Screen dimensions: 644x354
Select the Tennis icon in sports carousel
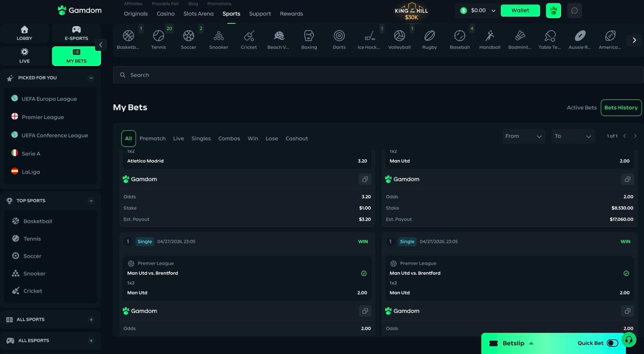pyautogui.click(x=158, y=36)
